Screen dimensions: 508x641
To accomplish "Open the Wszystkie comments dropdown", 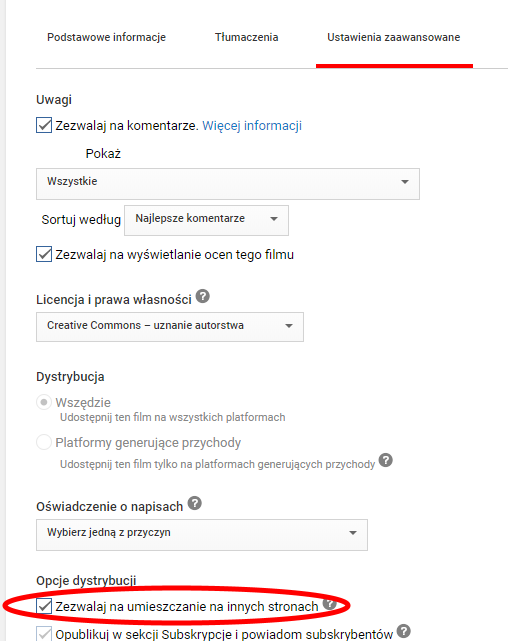I will [x=228, y=184].
